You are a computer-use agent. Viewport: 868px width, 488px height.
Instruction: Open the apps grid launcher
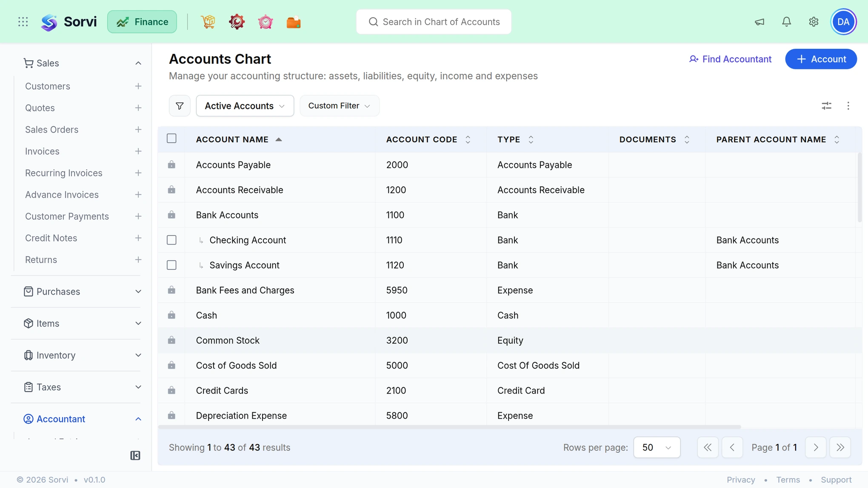(23, 22)
